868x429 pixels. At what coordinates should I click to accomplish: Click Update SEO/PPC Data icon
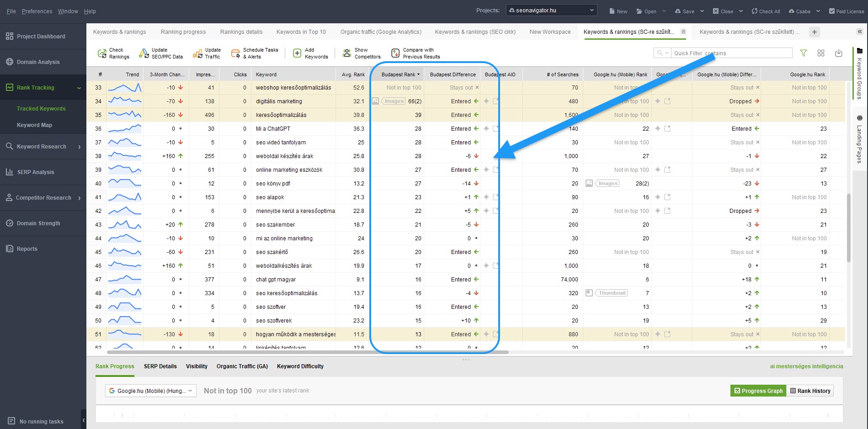144,53
